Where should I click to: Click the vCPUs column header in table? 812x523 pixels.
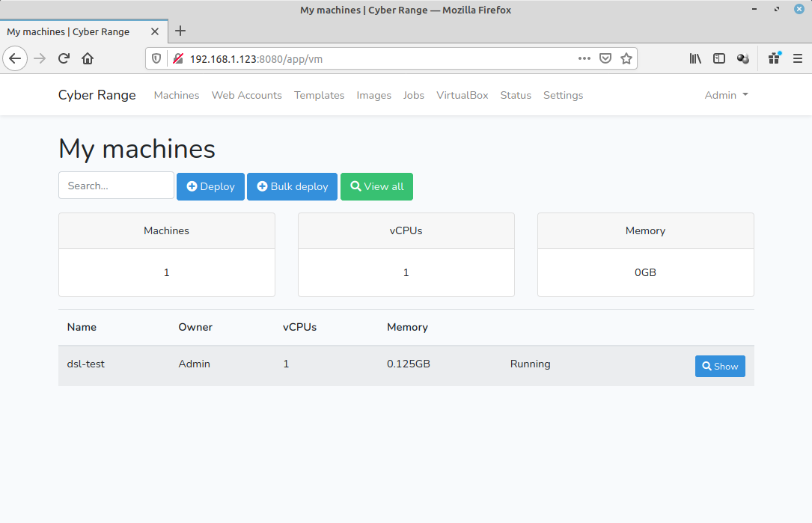point(299,327)
